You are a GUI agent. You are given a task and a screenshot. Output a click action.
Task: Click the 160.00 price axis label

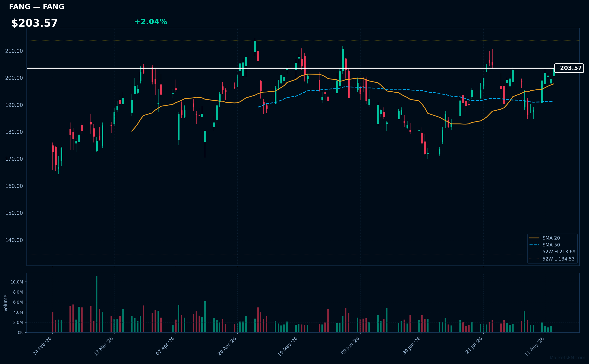point(14,186)
